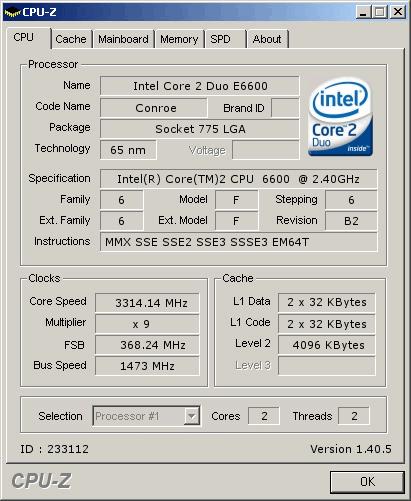Click the Intel Core 2 Duo logo
411x501 pixels.
click(x=340, y=116)
